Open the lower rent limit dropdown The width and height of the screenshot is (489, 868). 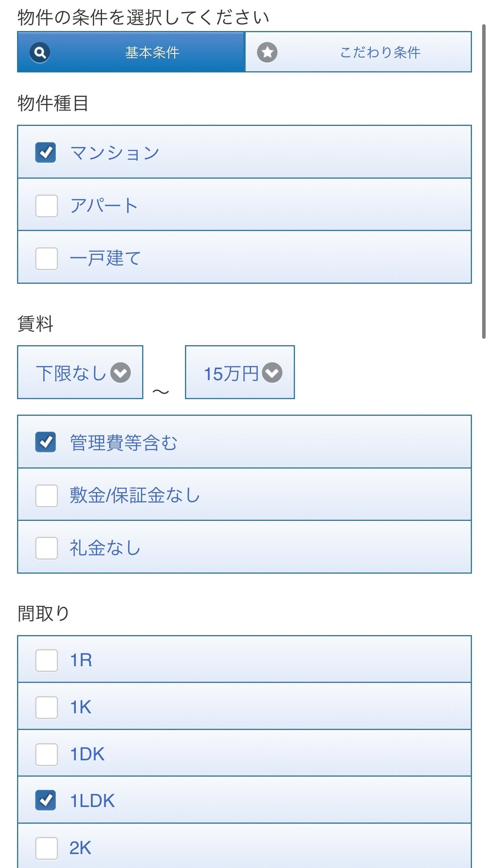(79, 372)
